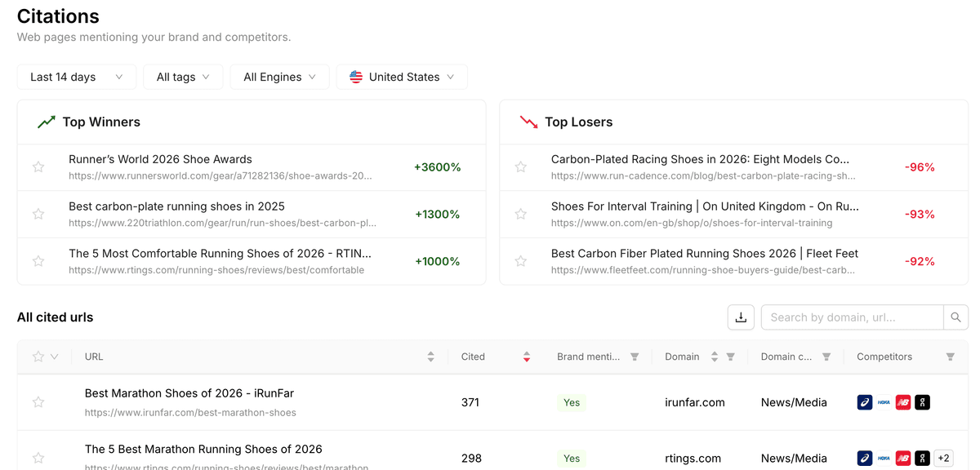
Task: Expand the chevron next to header star
Action: tap(55, 357)
